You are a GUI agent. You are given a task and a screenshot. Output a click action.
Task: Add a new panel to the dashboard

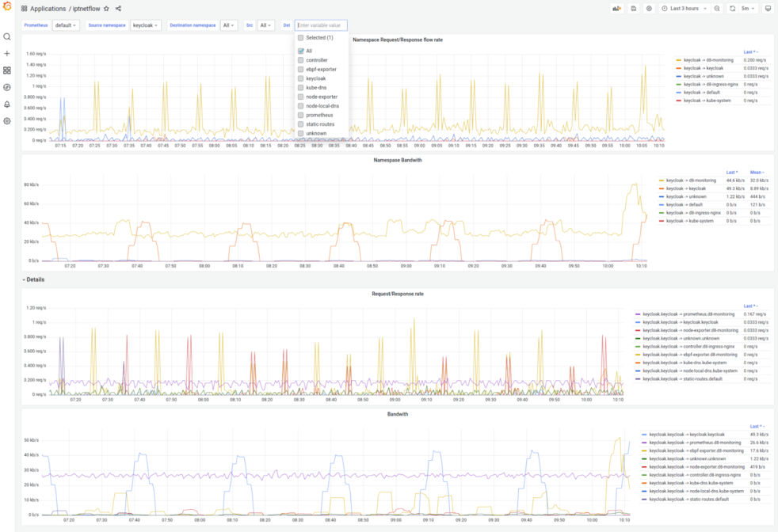(617, 8)
